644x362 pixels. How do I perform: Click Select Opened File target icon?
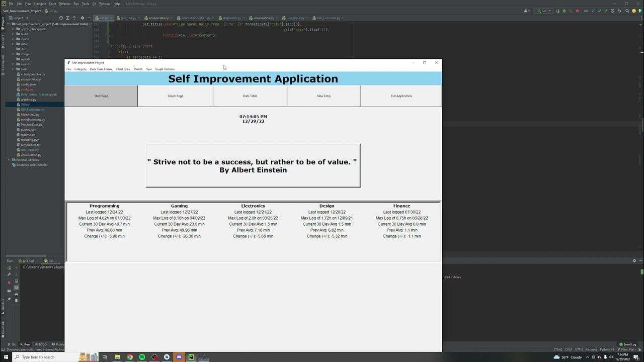[x=61, y=18]
